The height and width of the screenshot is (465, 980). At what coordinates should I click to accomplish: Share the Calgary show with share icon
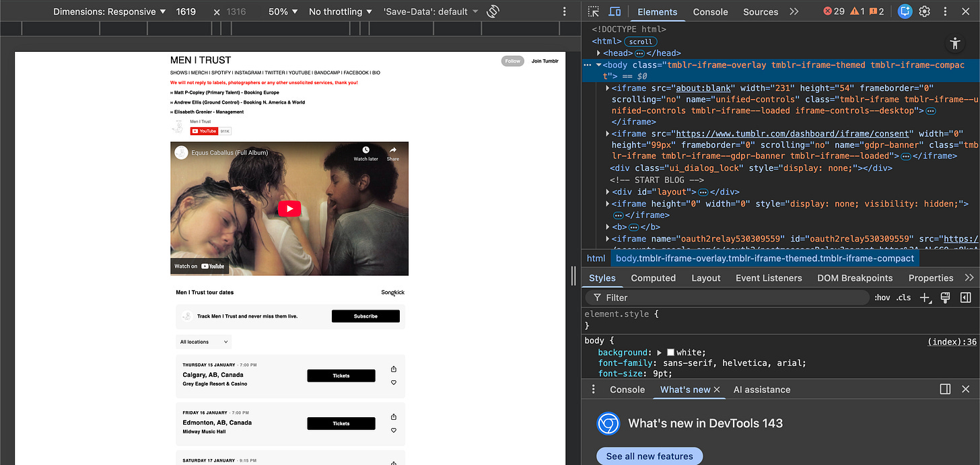pos(394,369)
